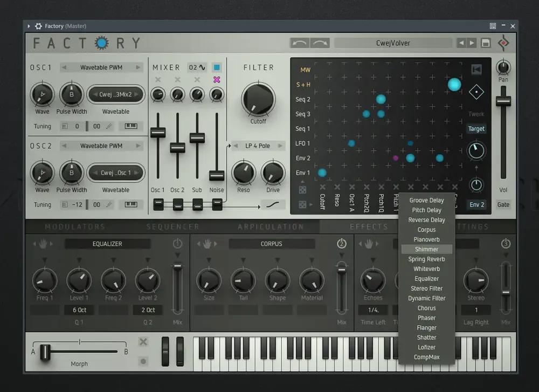Click the upper dice randomize icon
The image size is (539, 392).
click(302, 190)
